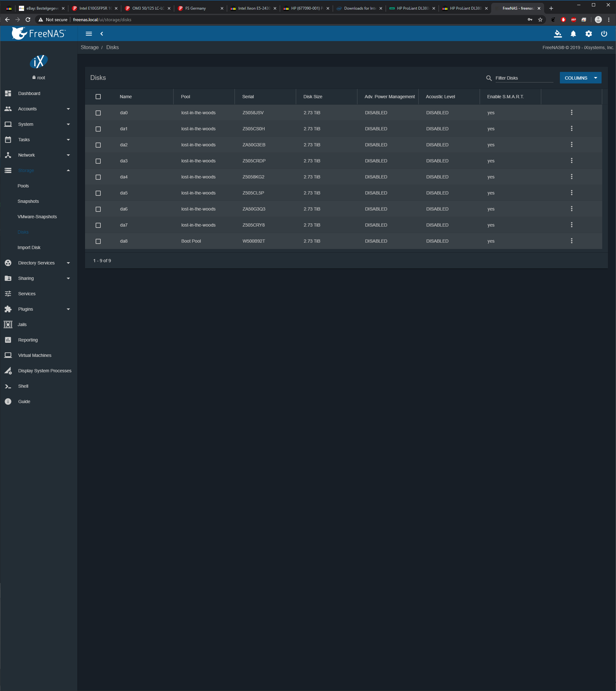Check the box for disk da6
Viewport: 616px width, 691px height.
tap(98, 209)
